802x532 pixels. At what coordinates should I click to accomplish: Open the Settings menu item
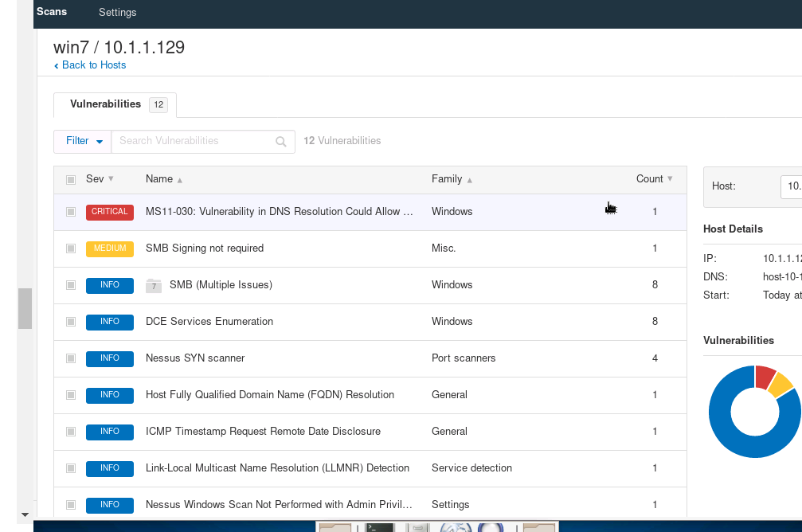117,12
